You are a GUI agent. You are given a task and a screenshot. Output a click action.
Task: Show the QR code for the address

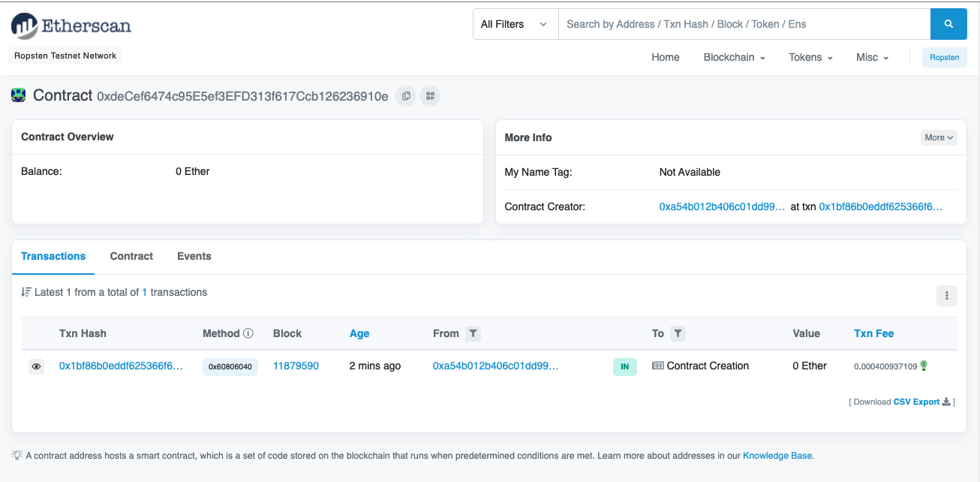(429, 96)
